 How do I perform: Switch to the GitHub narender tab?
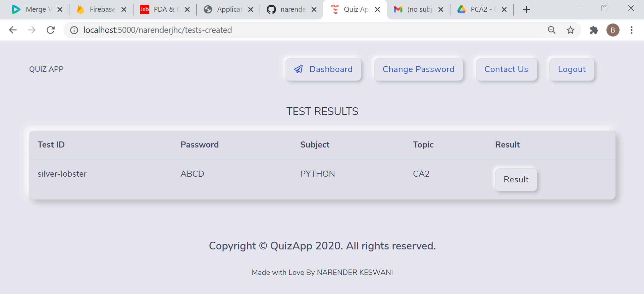coord(288,9)
